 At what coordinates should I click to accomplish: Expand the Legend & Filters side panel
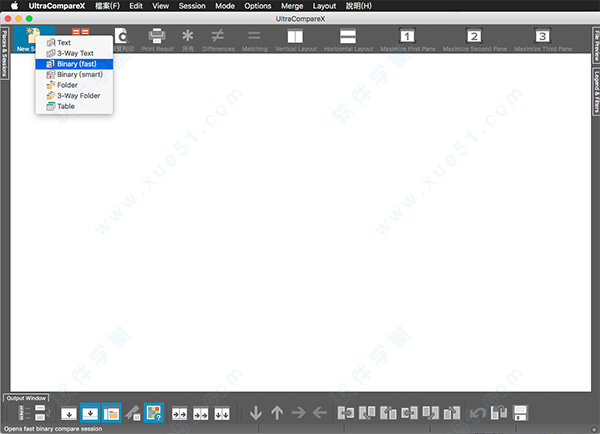tap(594, 92)
